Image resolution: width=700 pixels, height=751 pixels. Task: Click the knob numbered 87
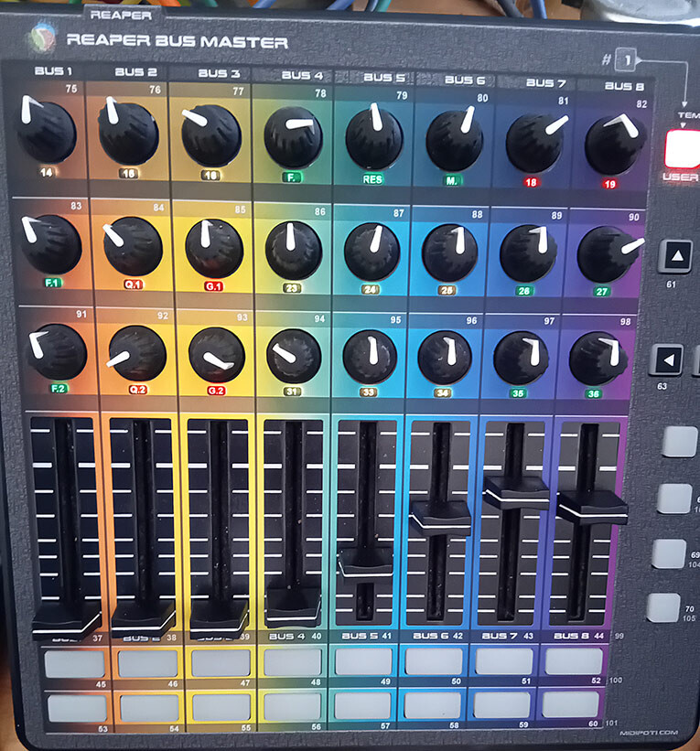(x=372, y=252)
